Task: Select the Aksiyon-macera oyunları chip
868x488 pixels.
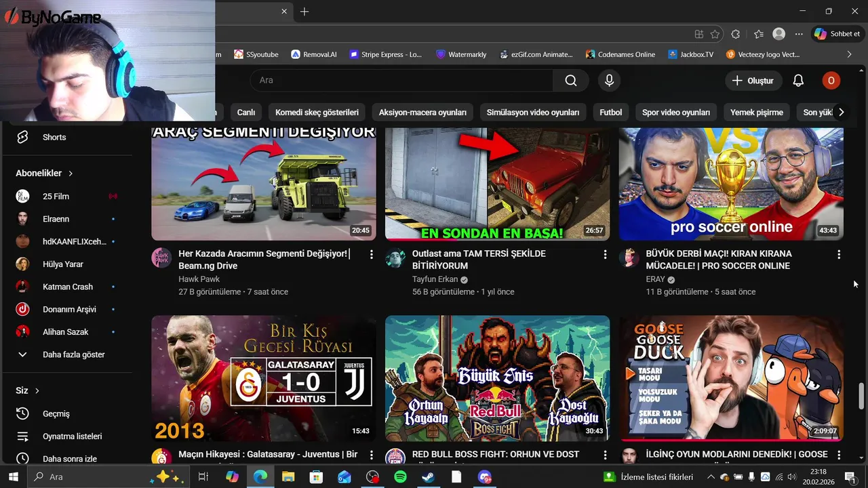Action: [x=422, y=113]
